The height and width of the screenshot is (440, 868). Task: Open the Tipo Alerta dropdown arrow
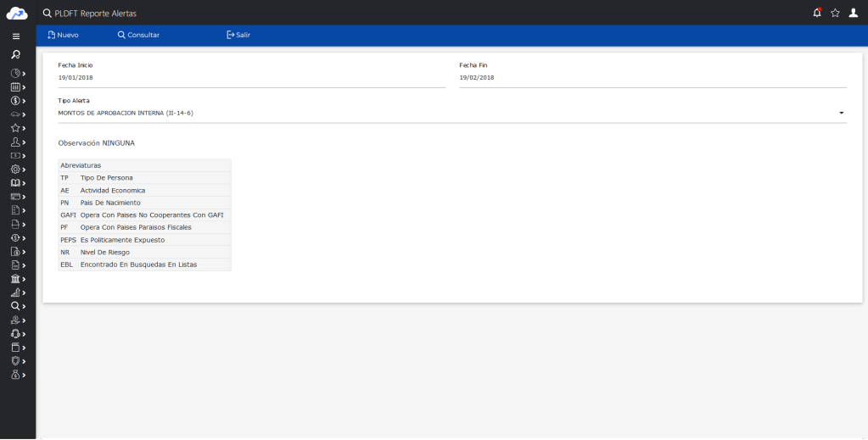[841, 113]
